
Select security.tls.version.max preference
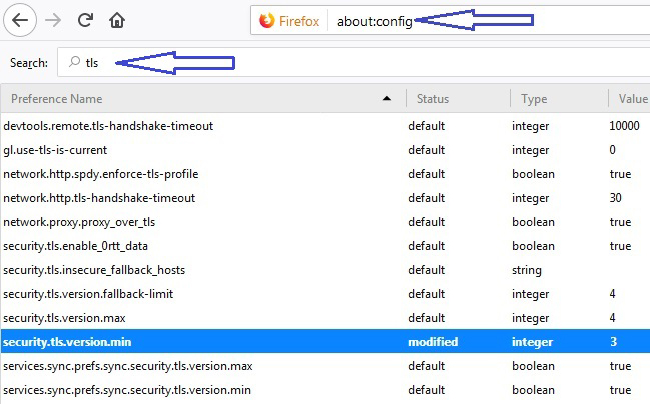pyautogui.click(x=325, y=318)
